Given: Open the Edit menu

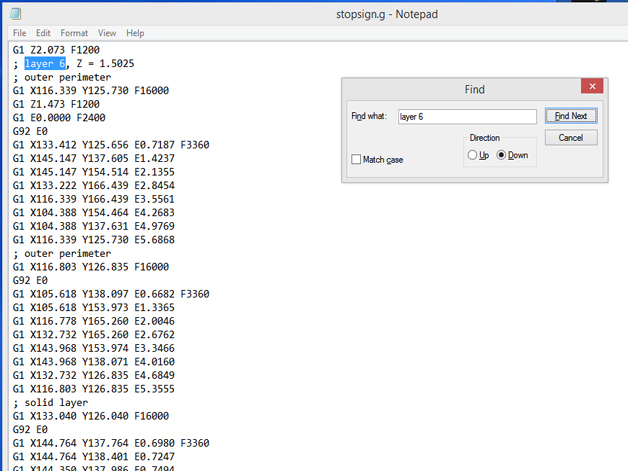Looking at the screenshot, I should 43,33.
